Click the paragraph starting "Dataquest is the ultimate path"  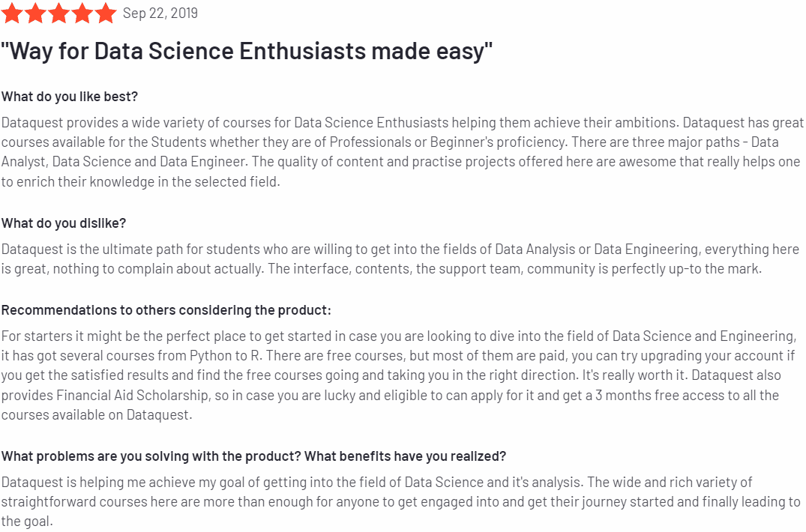(400, 259)
